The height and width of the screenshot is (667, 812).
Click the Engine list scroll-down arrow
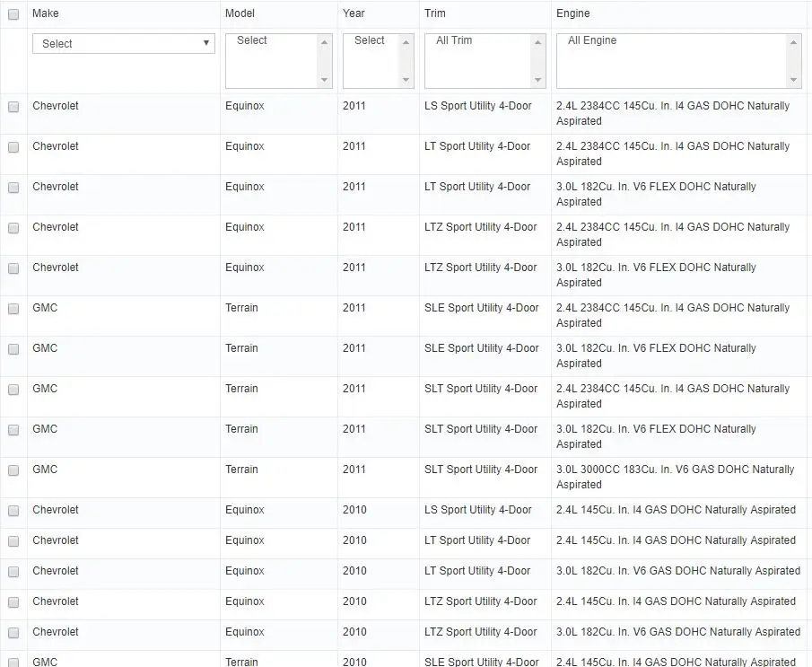pos(793,80)
